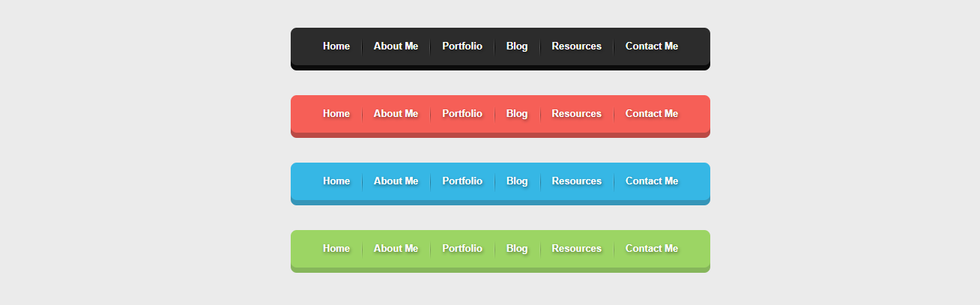Click Contact Me in the green navigation
The width and height of the screenshot is (980, 305).
tap(652, 249)
